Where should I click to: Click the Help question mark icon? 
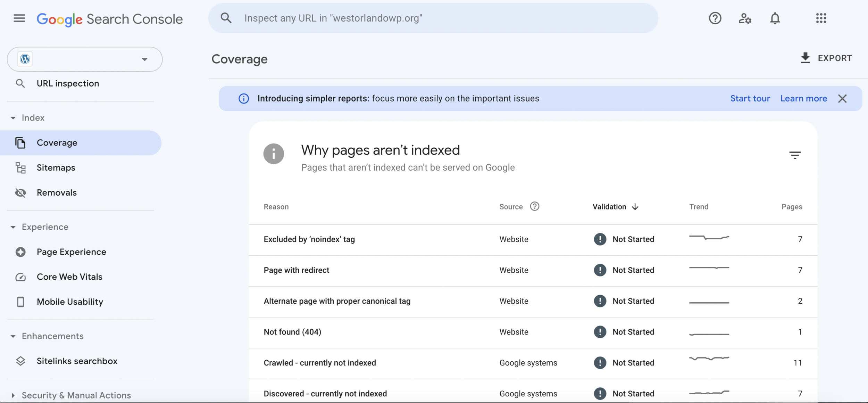tap(715, 18)
